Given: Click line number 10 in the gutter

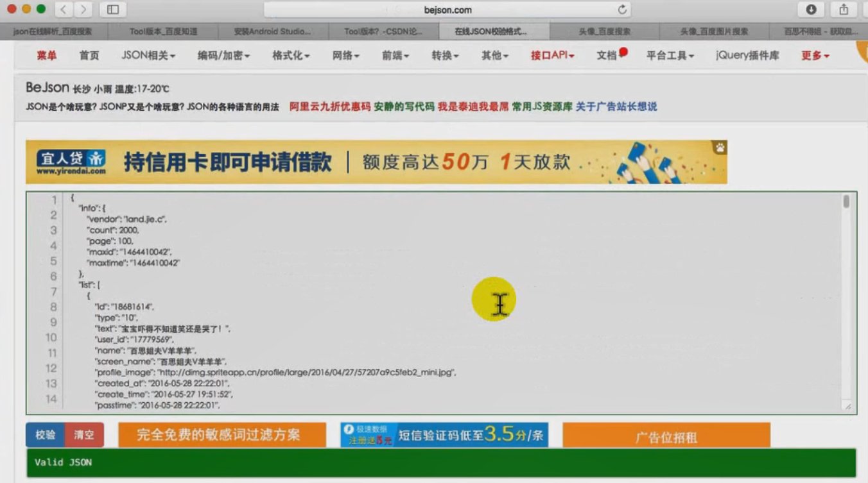Looking at the screenshot, I should [51, 338].
